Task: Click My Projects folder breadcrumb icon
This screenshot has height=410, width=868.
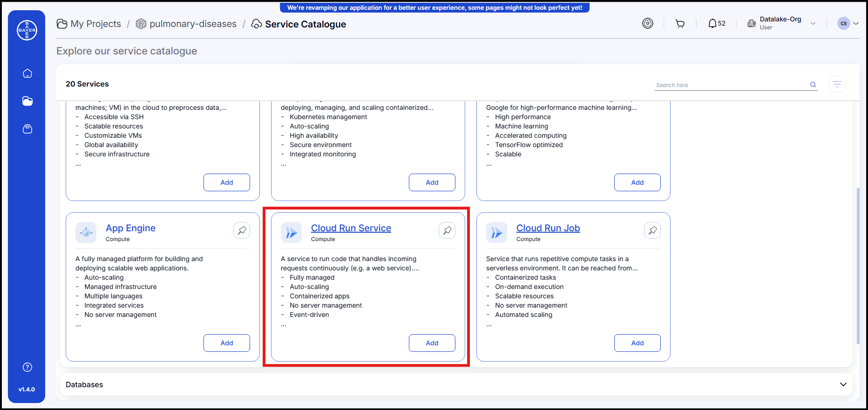Action: coord(62,24)
